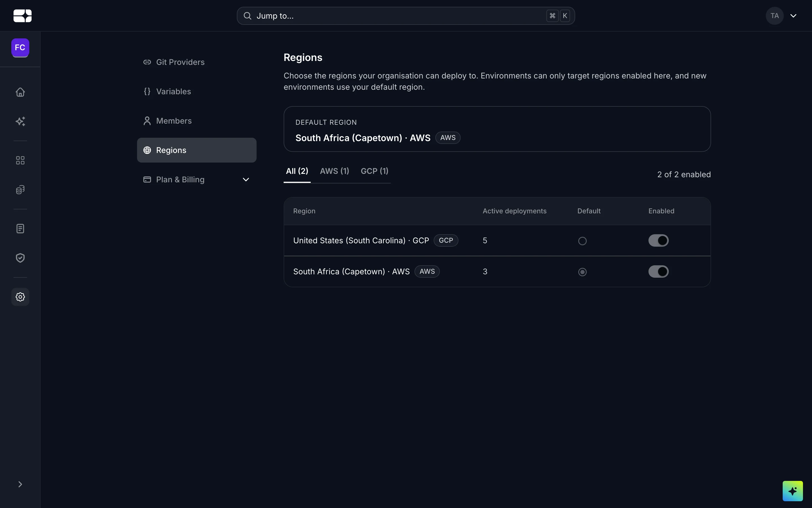Select South Africa AWS default radio
The height and width of the screenshot is (508, 812).
click(582, 272)
